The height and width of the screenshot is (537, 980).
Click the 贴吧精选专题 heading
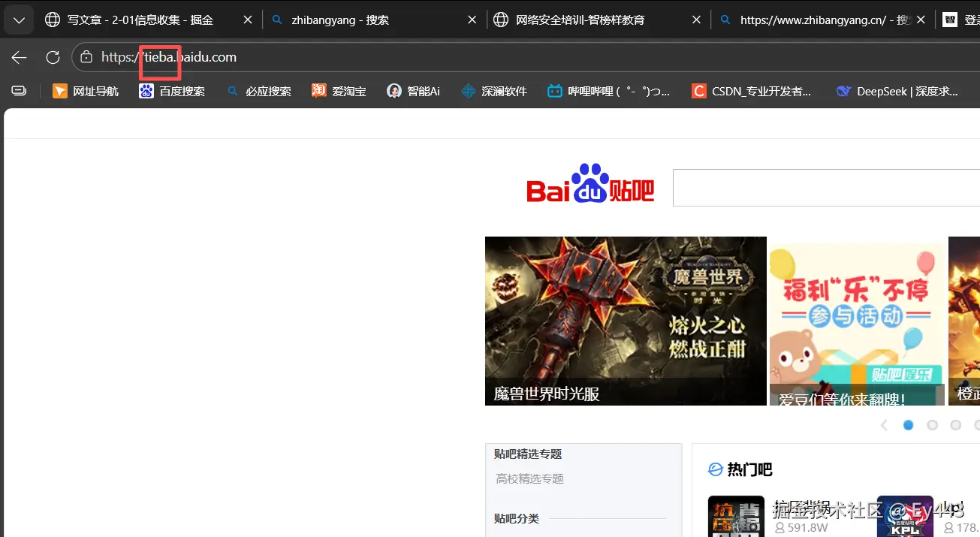click(528, 454)
